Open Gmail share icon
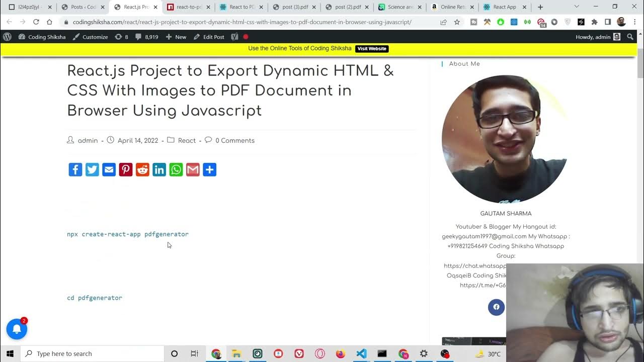Image resolution: width=644 pixels, height=362 pixels. coord(193,169)
